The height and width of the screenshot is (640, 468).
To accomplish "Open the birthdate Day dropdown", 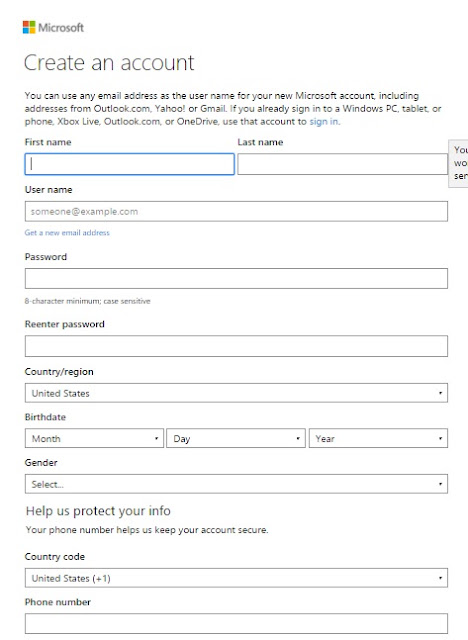I will coord(236,438).
